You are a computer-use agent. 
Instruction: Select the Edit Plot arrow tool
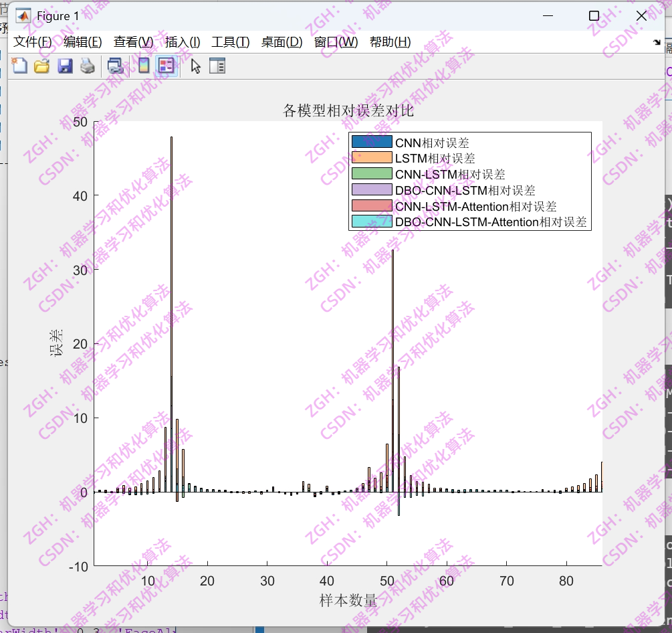[196, 66]
